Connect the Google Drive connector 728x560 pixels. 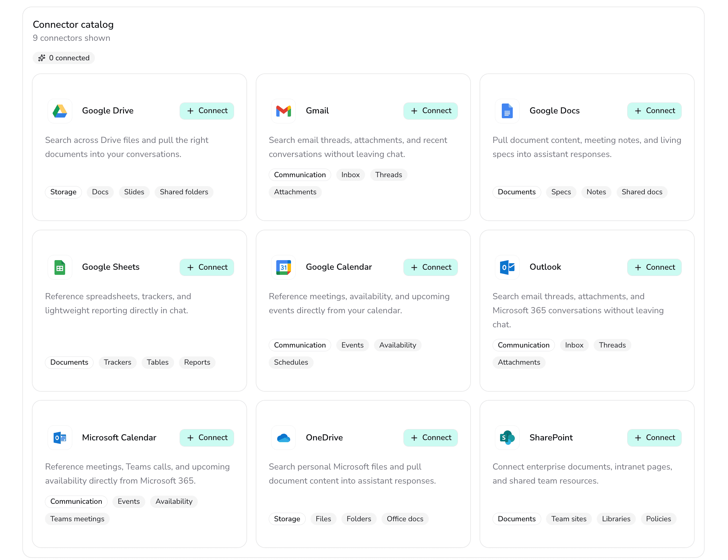(x=207, y=111)
